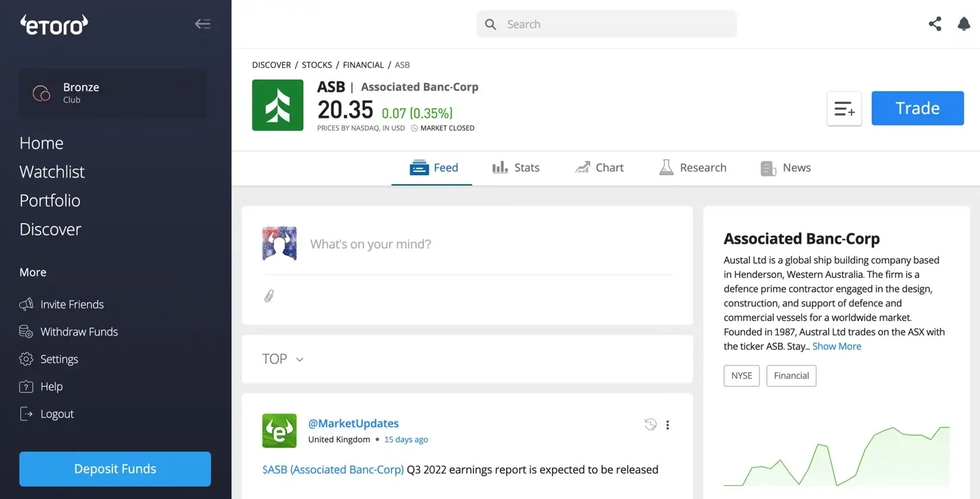Go to Home in the sidebar
Viewport: 980px width, 499px height.
point(41,143)
